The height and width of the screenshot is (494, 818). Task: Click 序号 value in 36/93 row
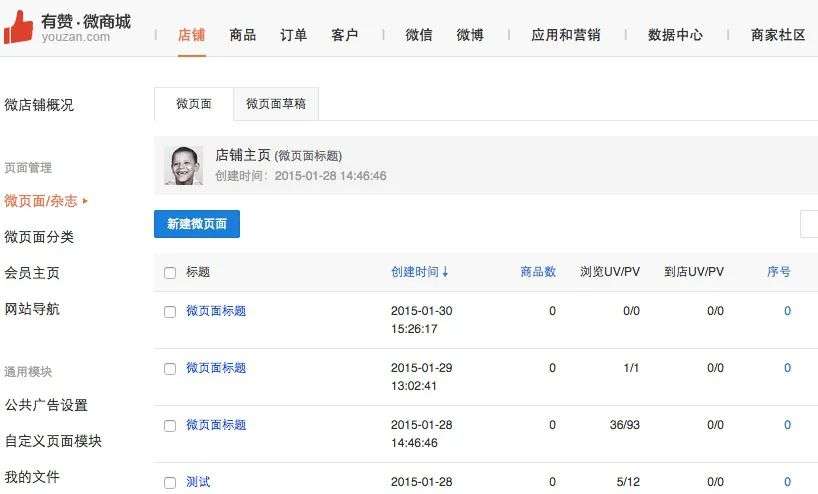(788, 425)
